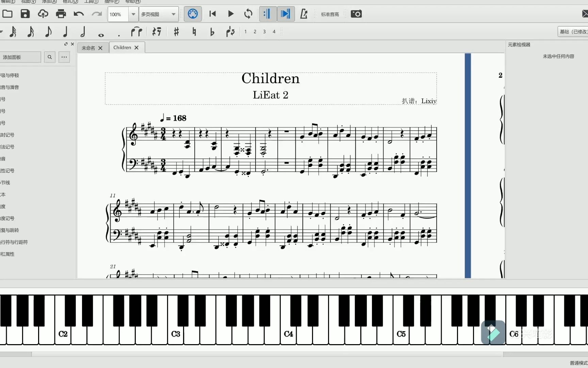Select the half note duration
This screenshot has width=588, height=368.
(83, 32)
